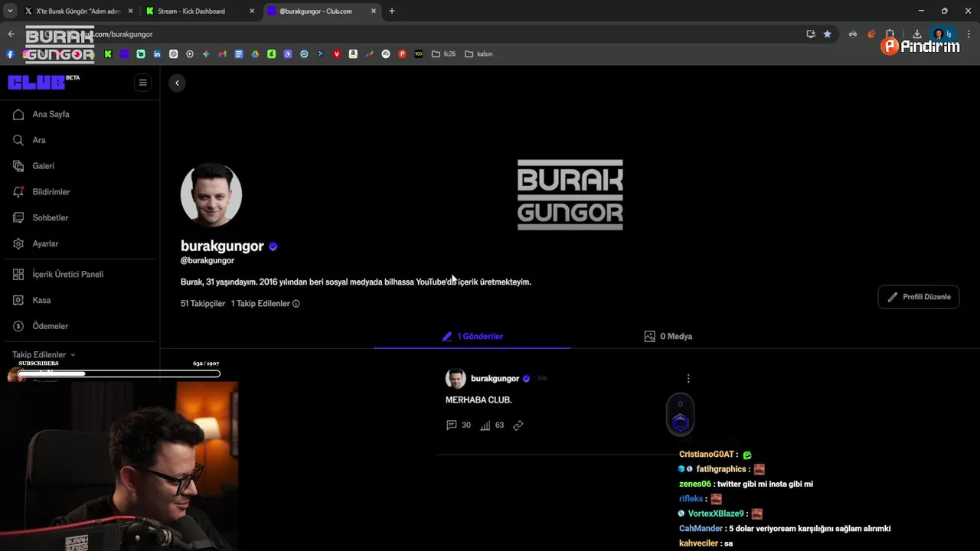Click the round back arrow on profile
Image resolution: width=980 pixels, height=551 pixels.
pos(177,83)
